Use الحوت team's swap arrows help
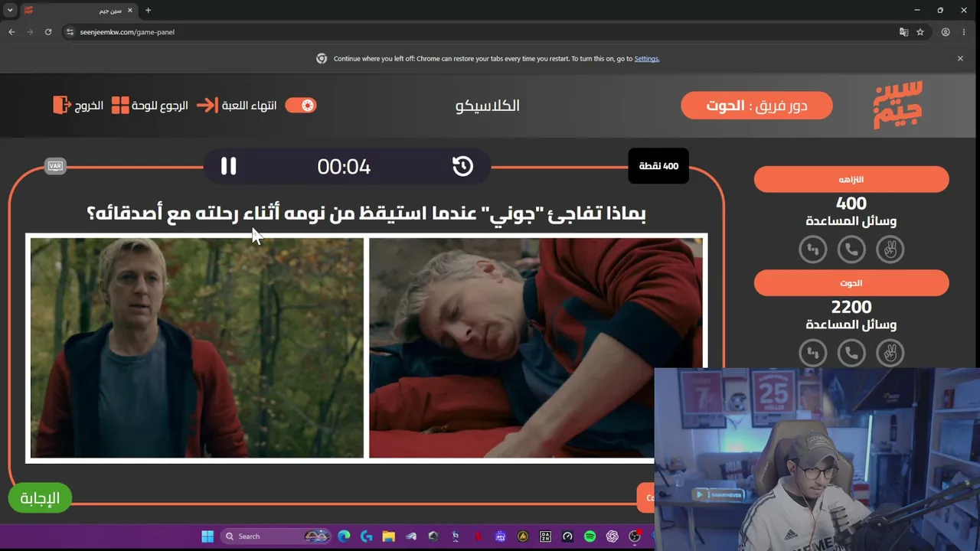The width and height of the screenshot is (980, 551). (813, 353)
